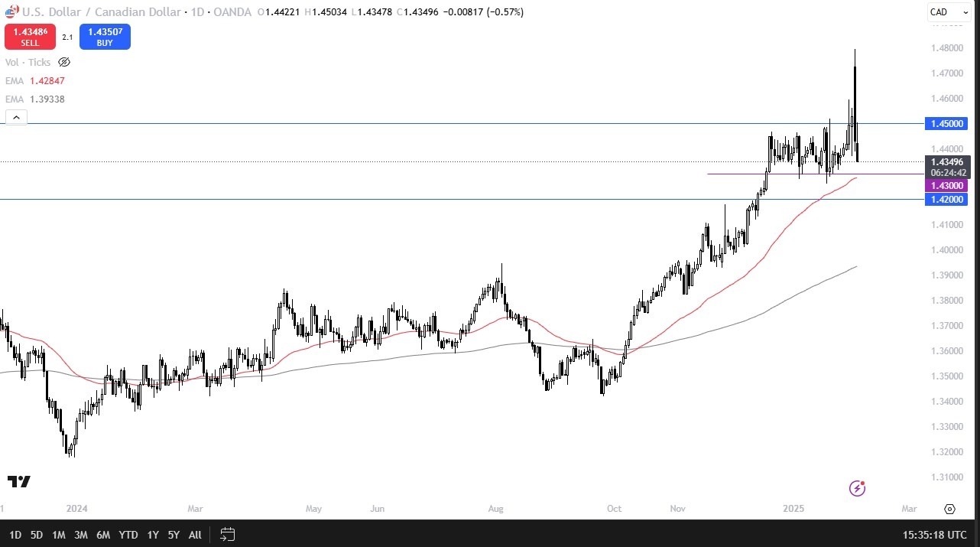Open the go-to-date calendar icon
The width and height of the screenshot is (980, 547).
[x=227, y=535]
